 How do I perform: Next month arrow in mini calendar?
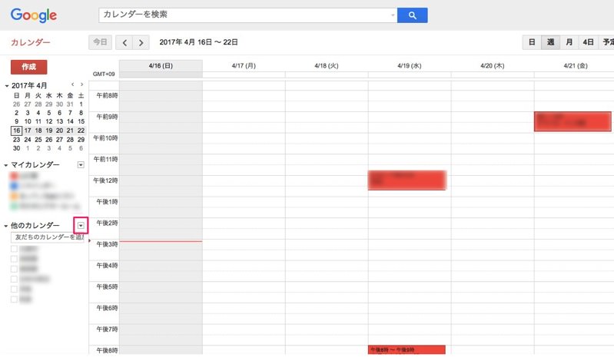(81, 84)
